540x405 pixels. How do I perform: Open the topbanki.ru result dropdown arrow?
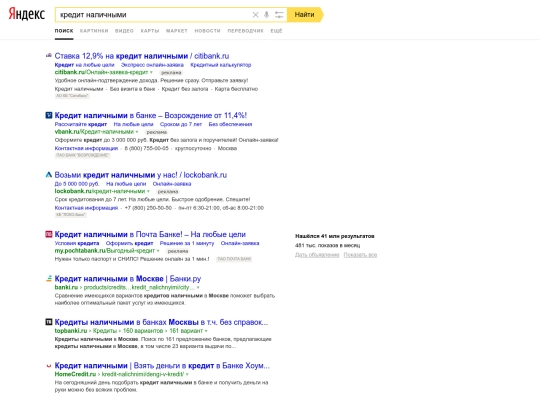click(x=206, y=331)
